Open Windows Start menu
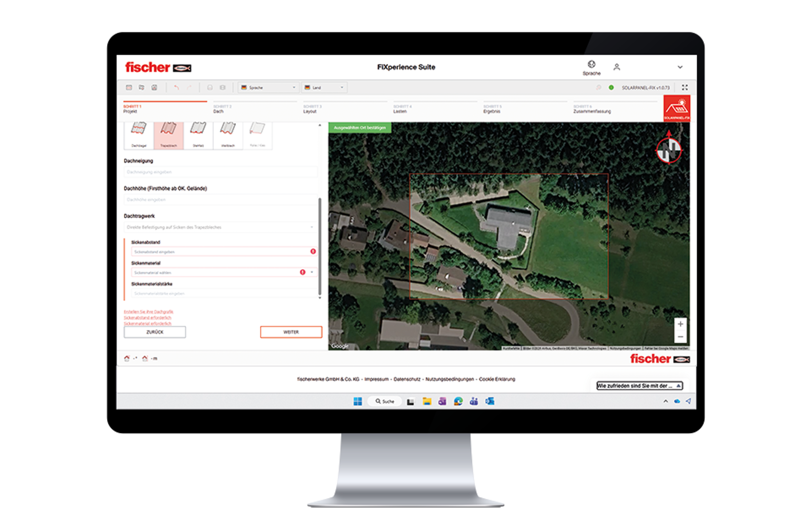 [x=358, y=401]
